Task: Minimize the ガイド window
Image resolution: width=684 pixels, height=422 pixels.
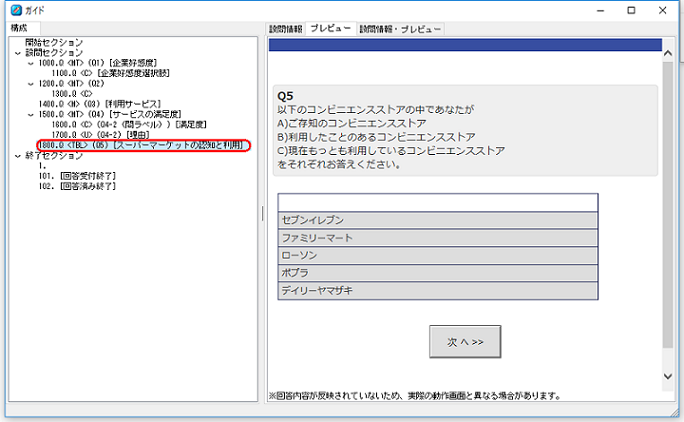Action: pos(600,10)
